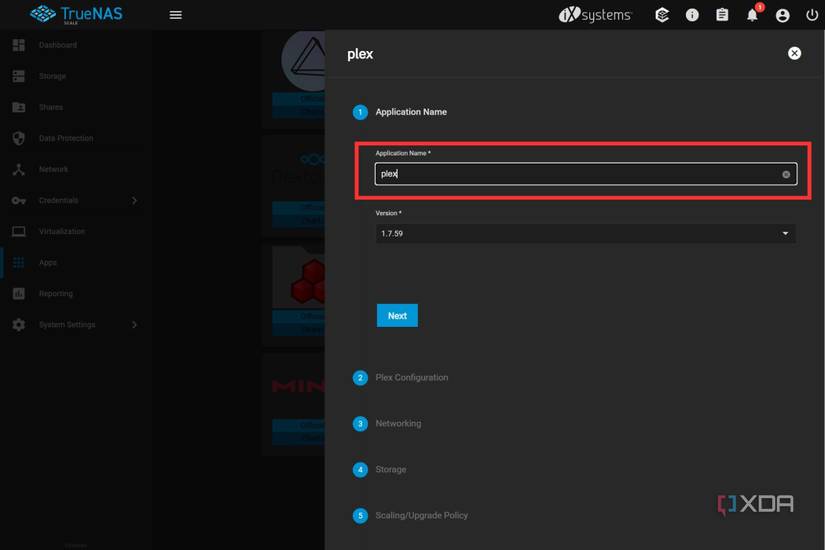
Task: Open step 1 Application Name
Action: tap(399, 112)
